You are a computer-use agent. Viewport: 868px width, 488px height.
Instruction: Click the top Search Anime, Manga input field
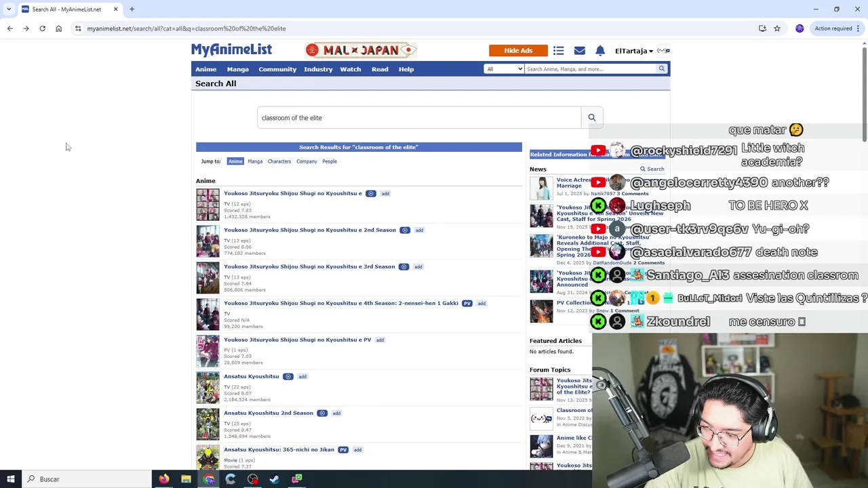point(591,68)
